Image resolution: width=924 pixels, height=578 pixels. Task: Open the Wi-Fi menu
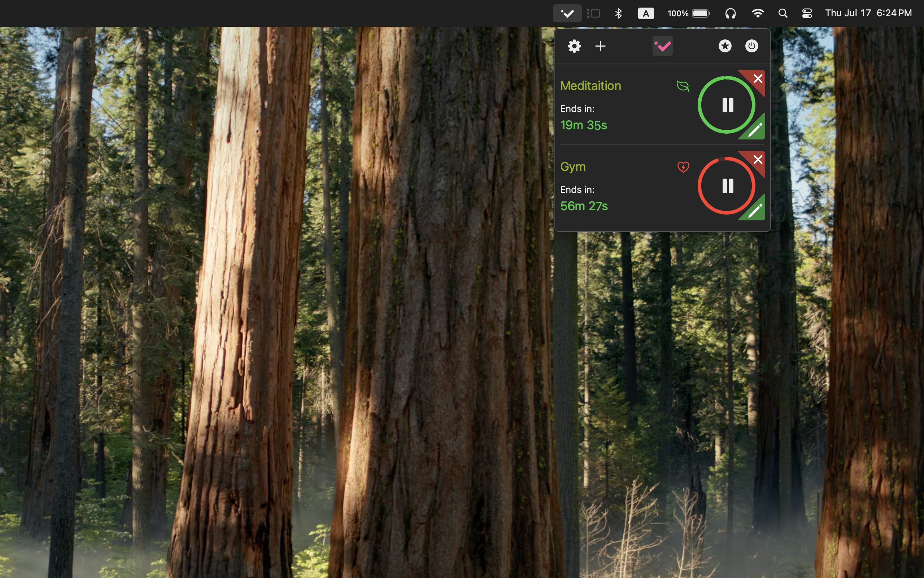[758, 13]
